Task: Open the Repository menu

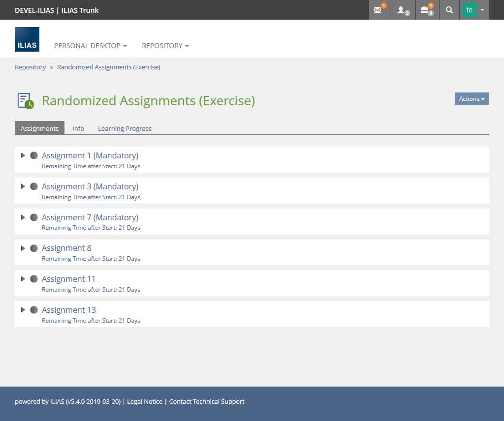Action: (165, 46)
